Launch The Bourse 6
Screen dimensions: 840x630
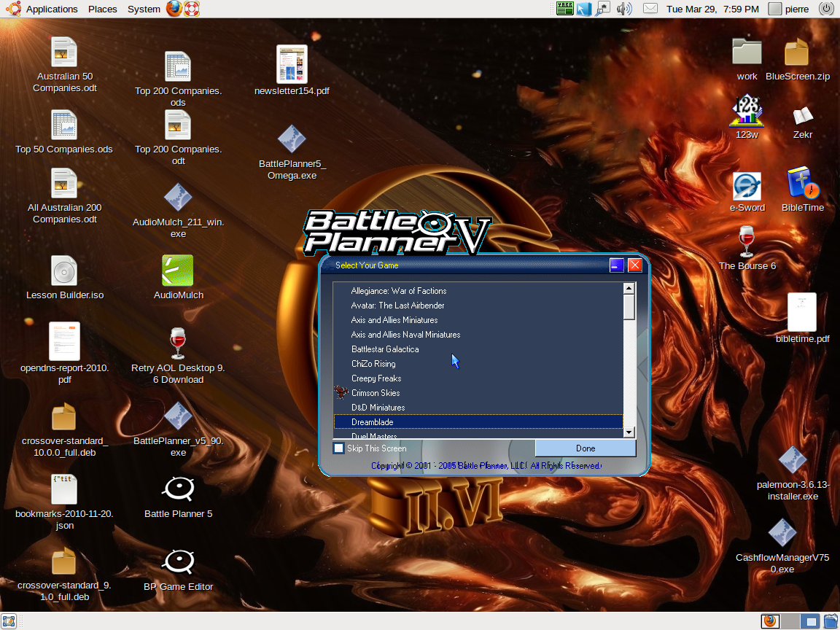click(x=746, y=241)
